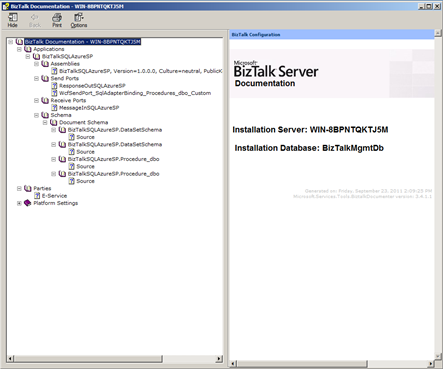Click the content pane scroll-left arrow
Screen dimensions: 443x369
(x=233, y=364)
